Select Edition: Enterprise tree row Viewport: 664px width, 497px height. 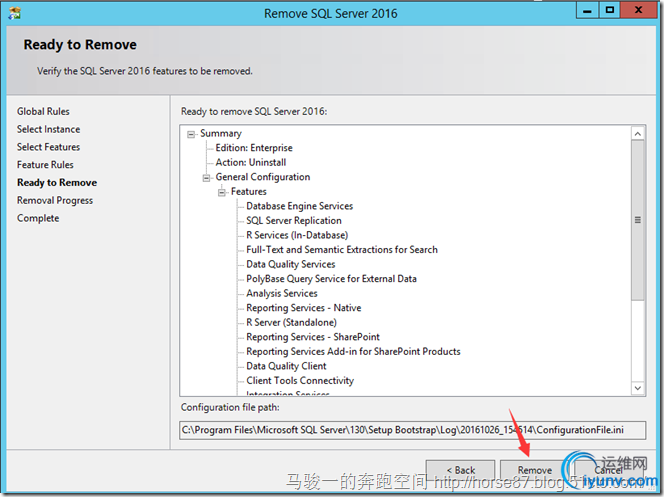point(254,148)
